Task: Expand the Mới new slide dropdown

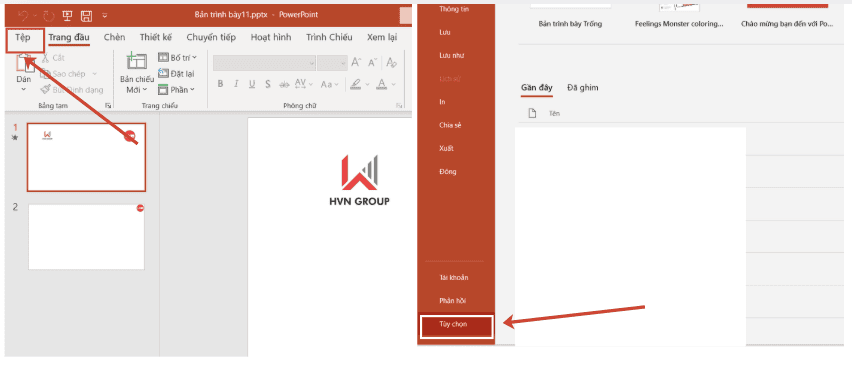Action: pos(137,90)
